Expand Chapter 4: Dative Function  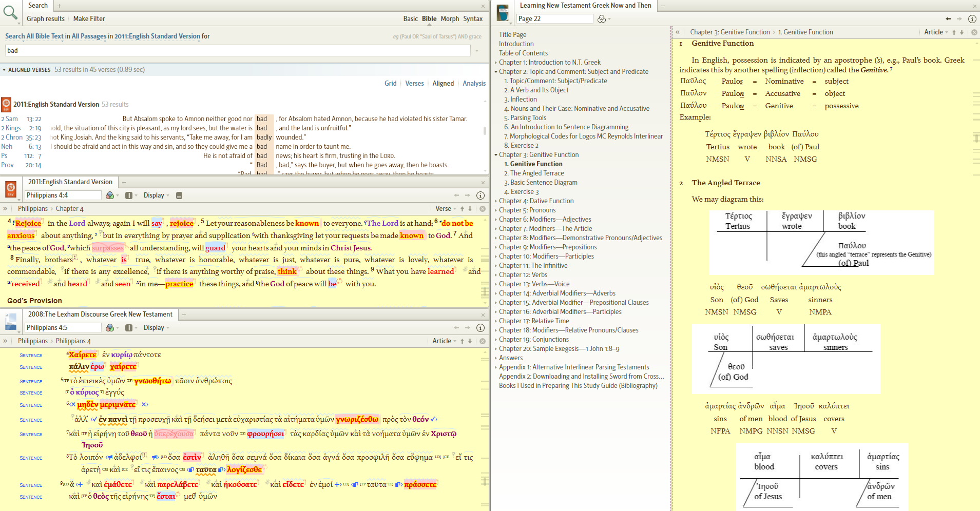pos(496,201)
